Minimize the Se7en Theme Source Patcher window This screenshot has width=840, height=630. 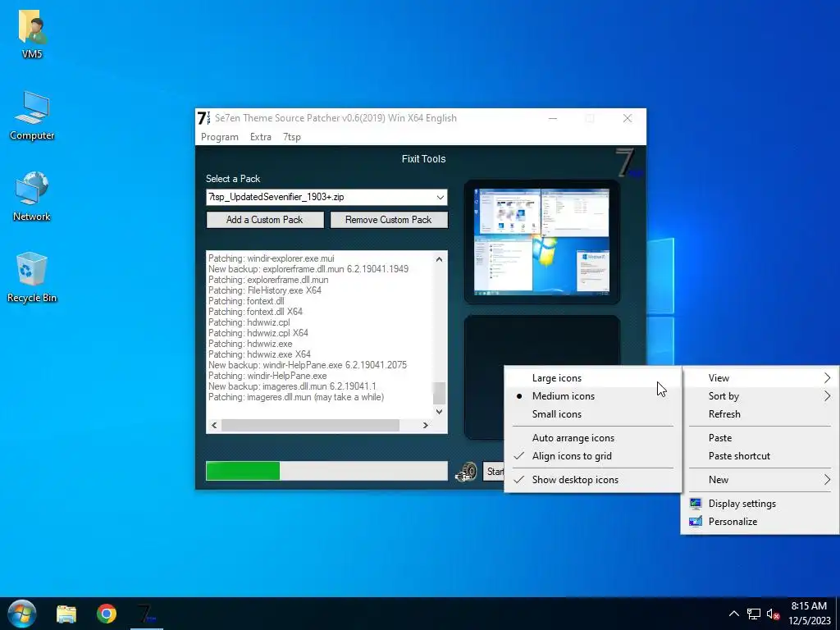tap(553, 118)
